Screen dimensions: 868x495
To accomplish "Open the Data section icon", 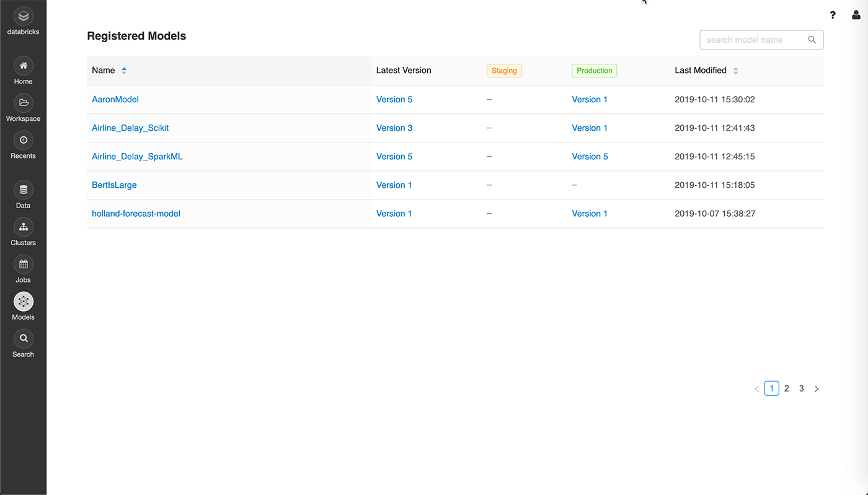I will point(23,190).
